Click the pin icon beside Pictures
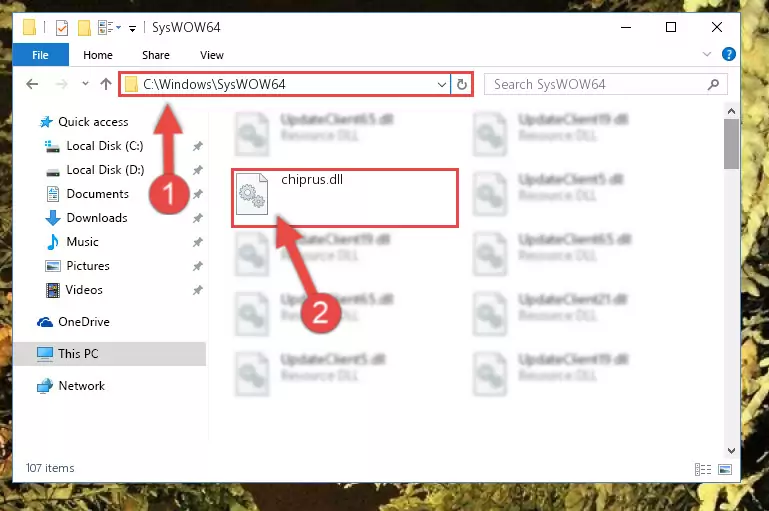 (198, 266)
